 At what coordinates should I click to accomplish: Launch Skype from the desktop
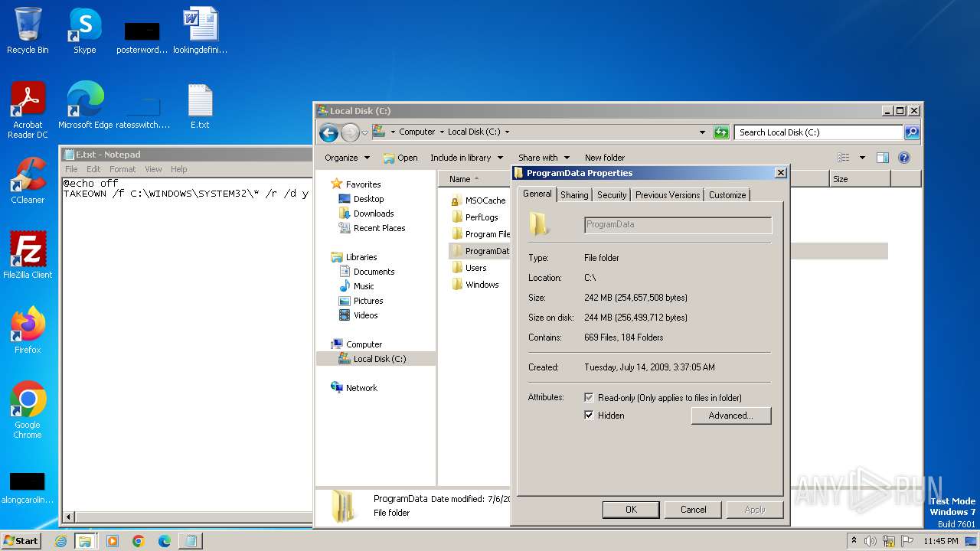[x=85, y=31]
